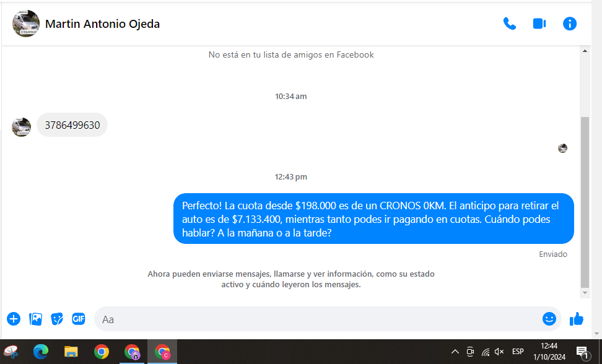This screenshot has height=364, width=602.
Task: Open the clock showing 12:44 1/10/2024
Action: click(x=549, y=352)
